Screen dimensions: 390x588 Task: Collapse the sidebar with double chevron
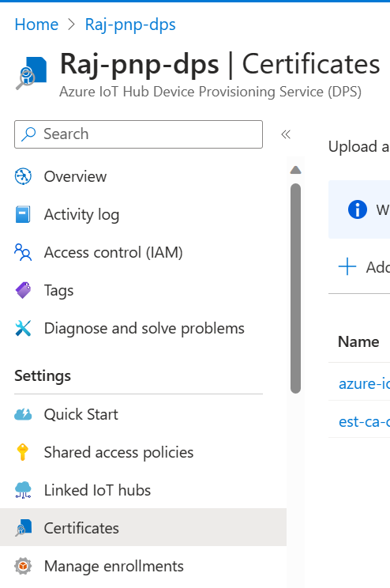[286, 134]
